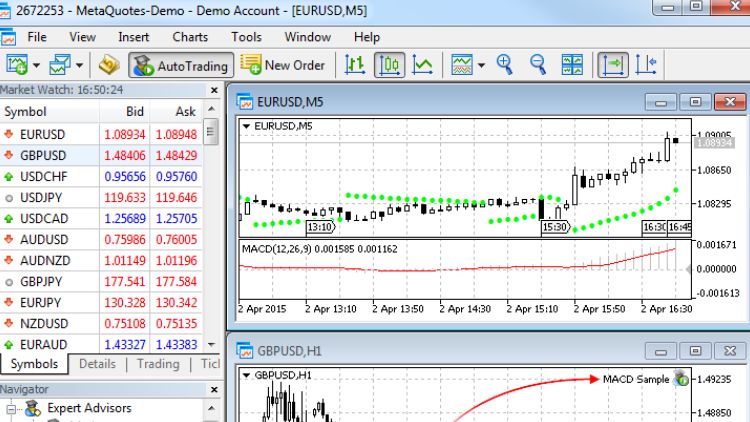
Task: Click the Profiles toolbar icon
Action: point(60,65)
